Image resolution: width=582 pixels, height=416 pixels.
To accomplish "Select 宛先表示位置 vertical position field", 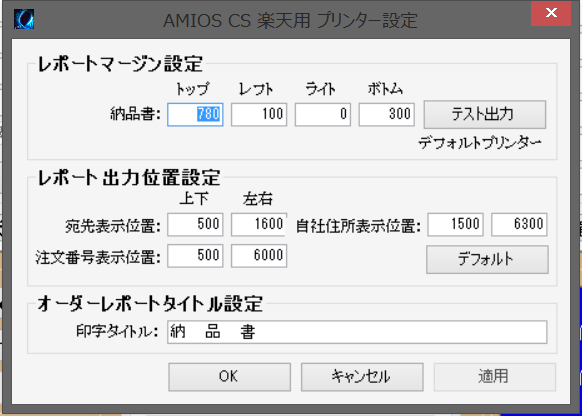I will pyautogui.click(x=195, y=225).
